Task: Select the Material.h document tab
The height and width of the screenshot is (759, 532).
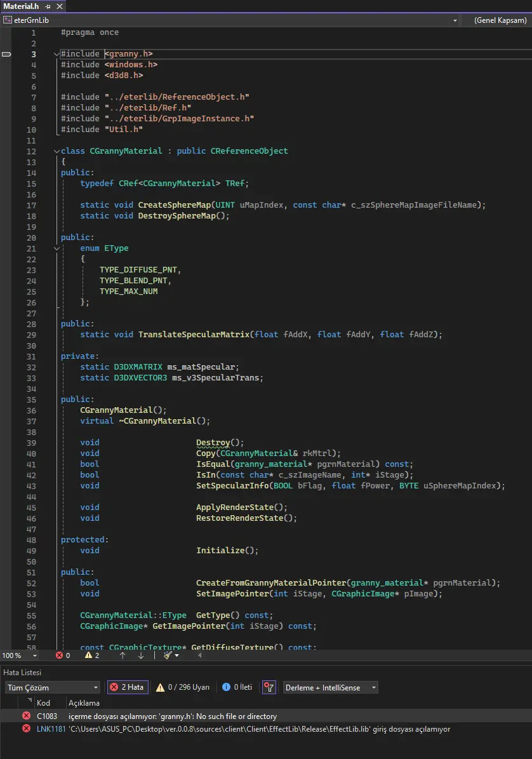Action: 22,6
